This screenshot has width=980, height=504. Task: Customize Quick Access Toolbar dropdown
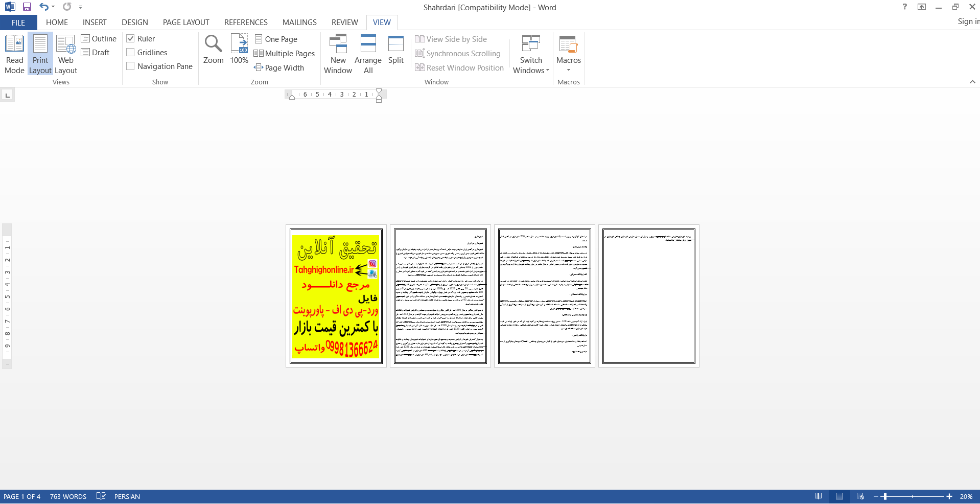80,7
